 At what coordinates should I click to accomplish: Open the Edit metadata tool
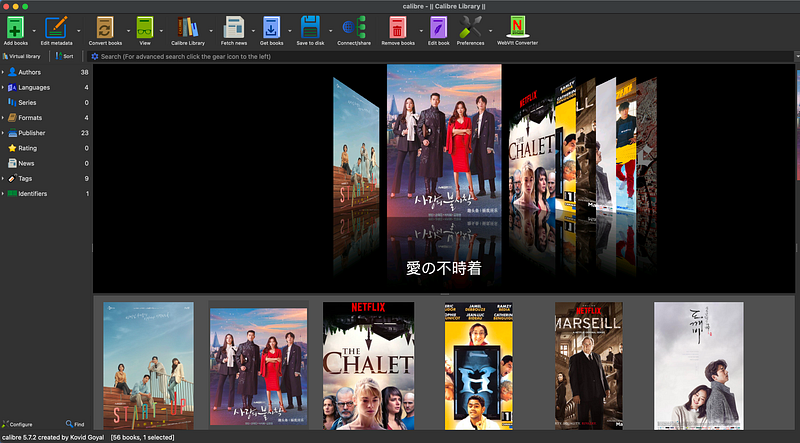56,27
